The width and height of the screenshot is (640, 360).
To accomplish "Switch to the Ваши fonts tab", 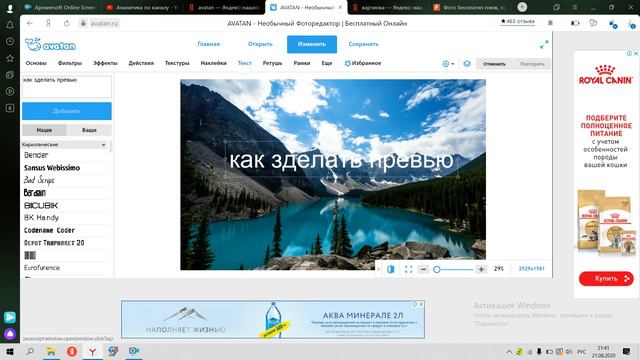I will 89,130.
